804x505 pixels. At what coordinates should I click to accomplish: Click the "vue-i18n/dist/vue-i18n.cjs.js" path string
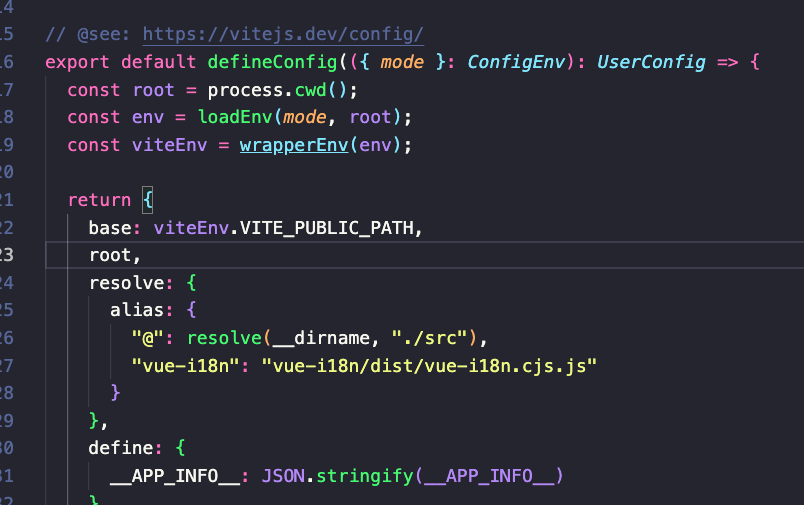pos(428,364)
